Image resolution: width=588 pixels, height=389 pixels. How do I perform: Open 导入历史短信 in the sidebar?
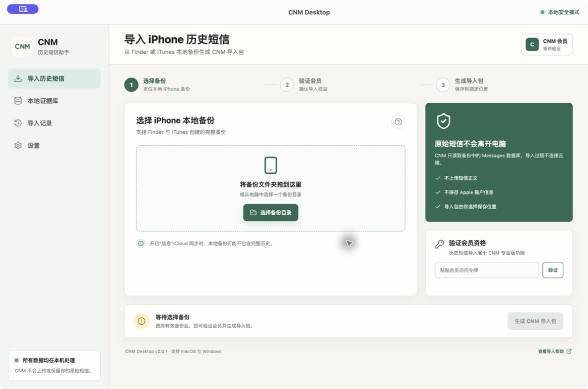[x=54, y=79]
